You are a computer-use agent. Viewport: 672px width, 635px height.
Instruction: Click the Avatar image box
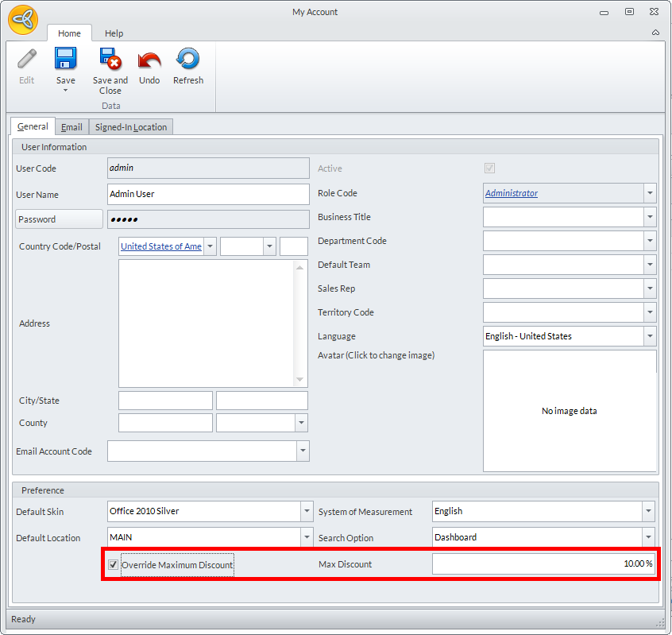[570, 411]
